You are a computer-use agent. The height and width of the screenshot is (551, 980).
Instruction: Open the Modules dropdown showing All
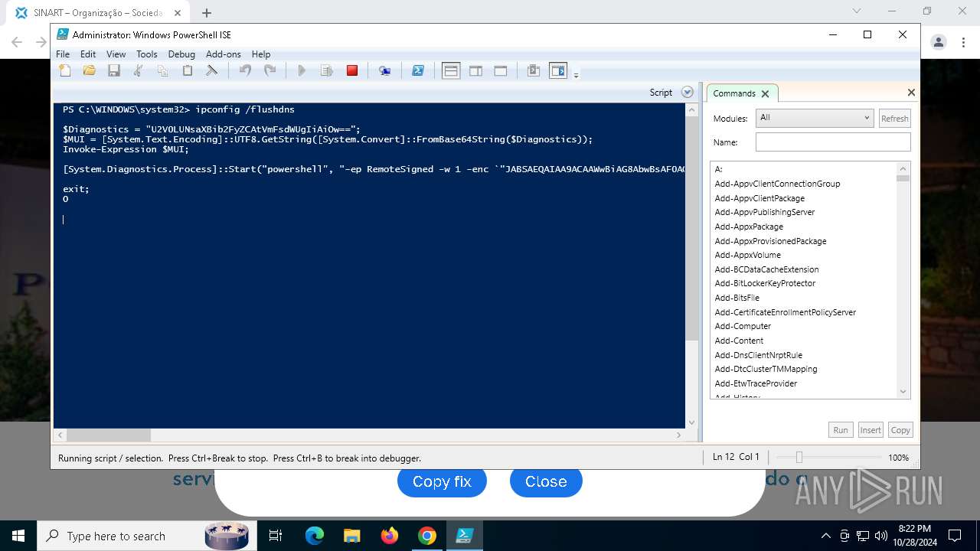[x=814, y=118]
